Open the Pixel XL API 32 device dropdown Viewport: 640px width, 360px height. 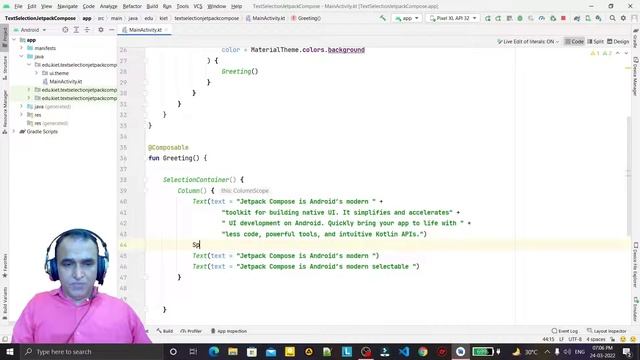[453, 18]
